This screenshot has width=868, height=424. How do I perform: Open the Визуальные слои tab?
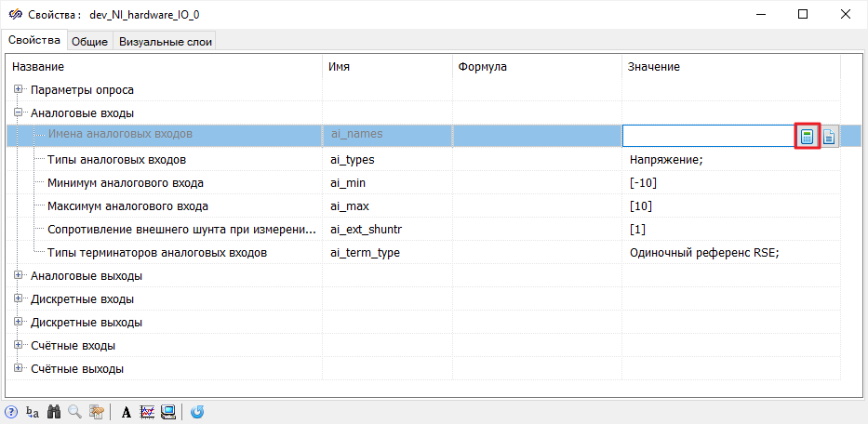(x=164, y=42)
